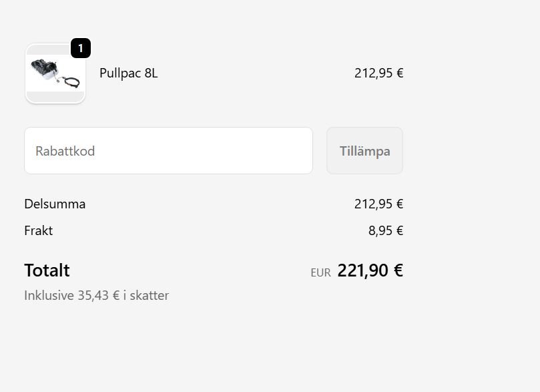540x392 pixels.
Task: Click the Inklusive word in tax line
Action: 49,295
